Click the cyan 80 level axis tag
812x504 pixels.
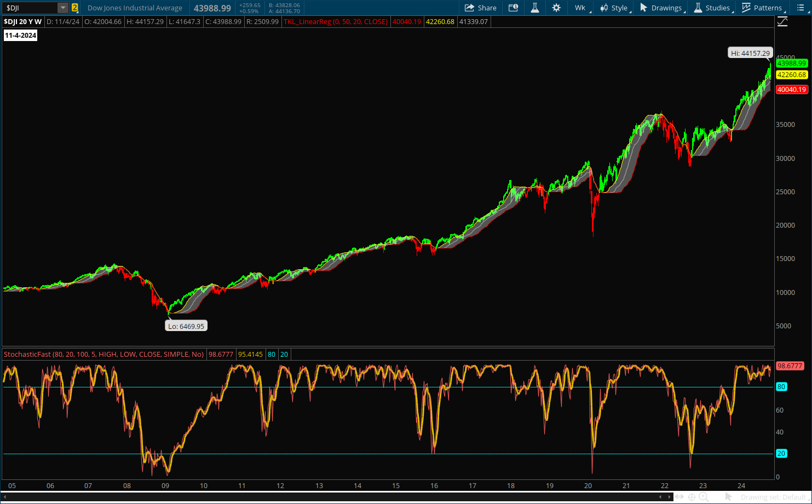pos(781,387)
